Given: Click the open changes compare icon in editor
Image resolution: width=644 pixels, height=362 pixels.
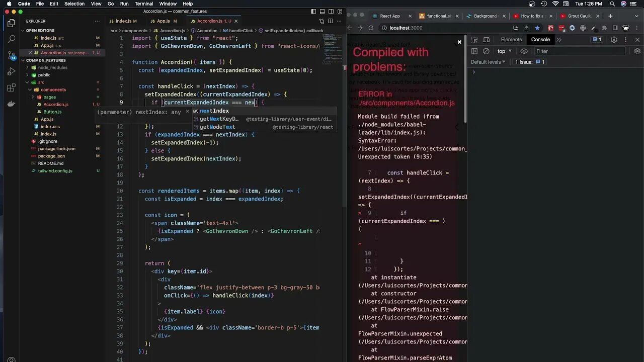Looking at the screenshot, I should pos(321,21).
